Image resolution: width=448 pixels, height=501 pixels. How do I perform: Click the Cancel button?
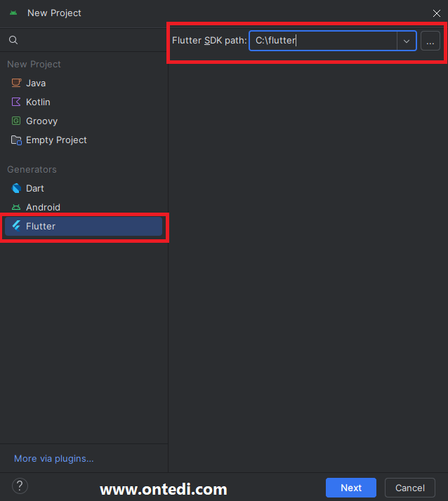410,488
